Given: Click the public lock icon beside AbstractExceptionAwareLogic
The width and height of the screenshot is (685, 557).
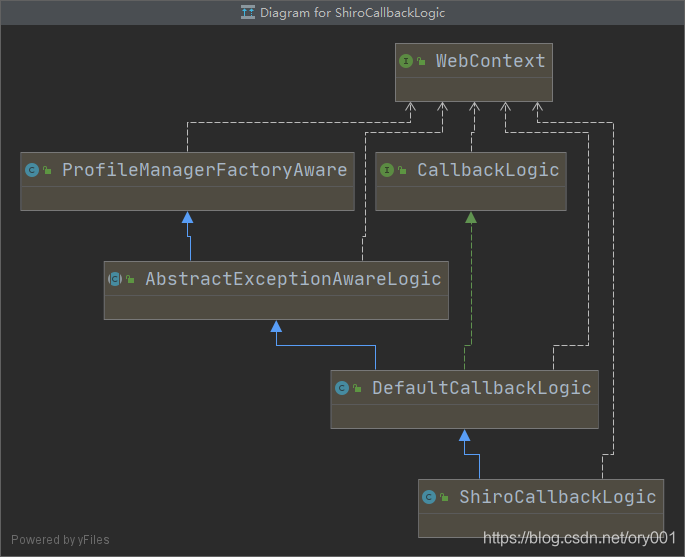Looking at the screenshot, I should 130,279.
